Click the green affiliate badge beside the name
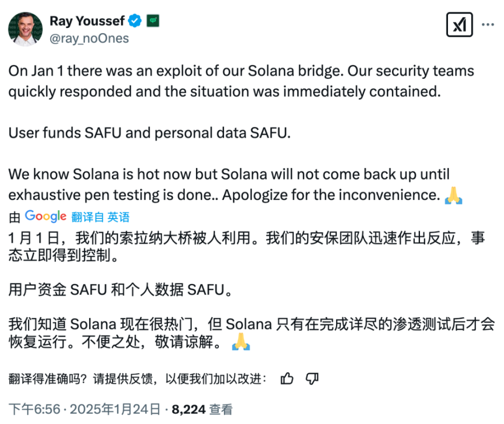Viewport: 504px width, 424px height. [153, 21]
